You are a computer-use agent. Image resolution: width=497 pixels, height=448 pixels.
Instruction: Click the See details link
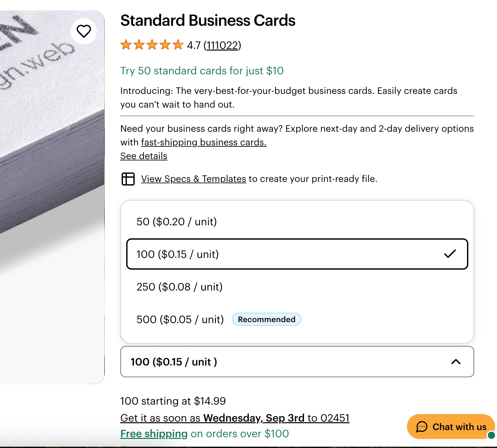pyautogui.click(x=144, y=156)
